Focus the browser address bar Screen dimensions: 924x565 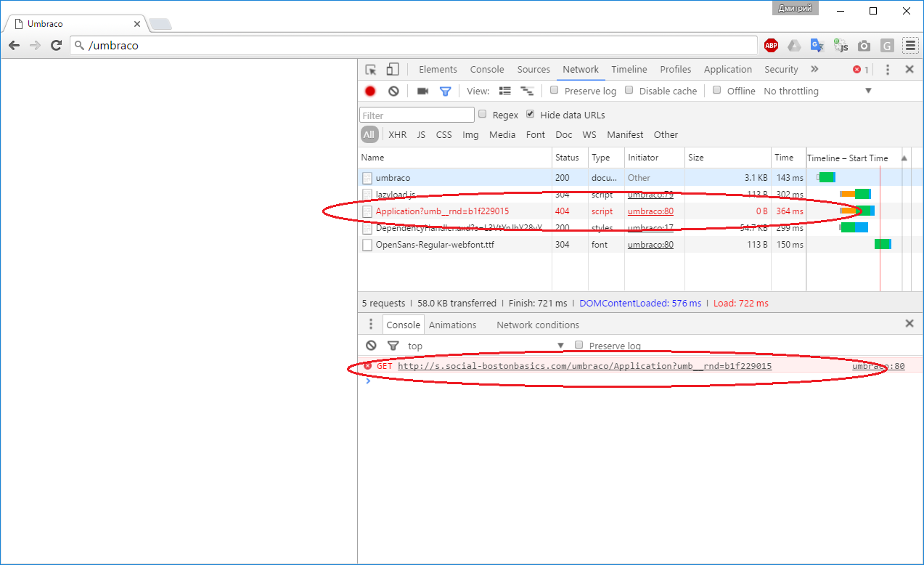(x=414, y=46)
